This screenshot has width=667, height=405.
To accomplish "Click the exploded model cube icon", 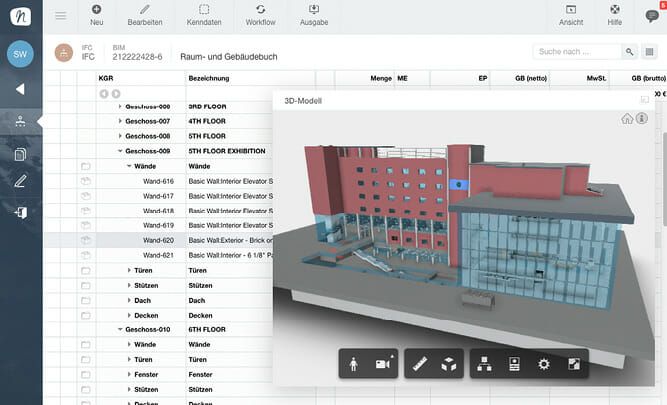I will [x=449, y=364].
